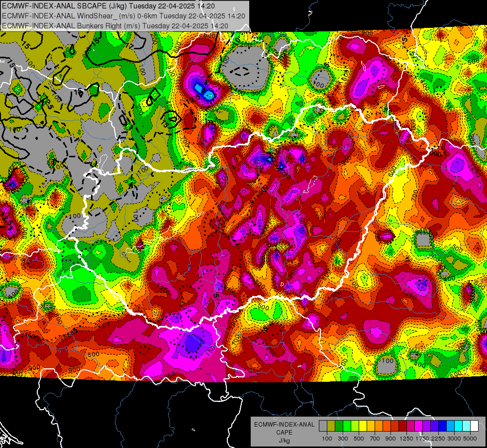
Task: Click the legend label 300
Action: pyautogui.click(x=343, y=439)
